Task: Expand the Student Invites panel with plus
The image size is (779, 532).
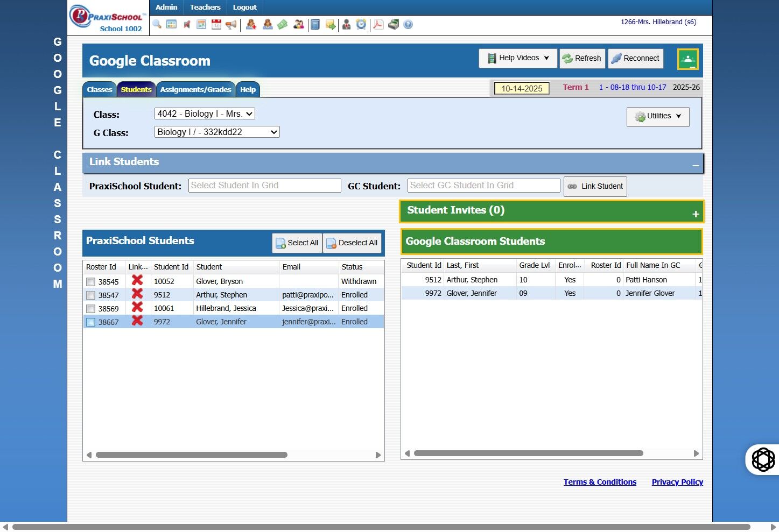Action: pos(696,214)
